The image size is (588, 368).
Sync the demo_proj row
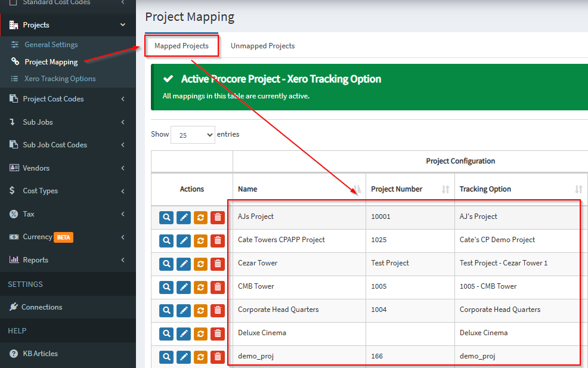click(x=200, y=357)
